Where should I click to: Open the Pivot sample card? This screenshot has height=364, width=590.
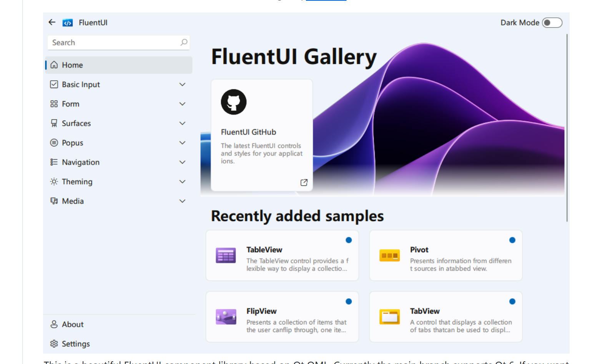coord(446,255)
